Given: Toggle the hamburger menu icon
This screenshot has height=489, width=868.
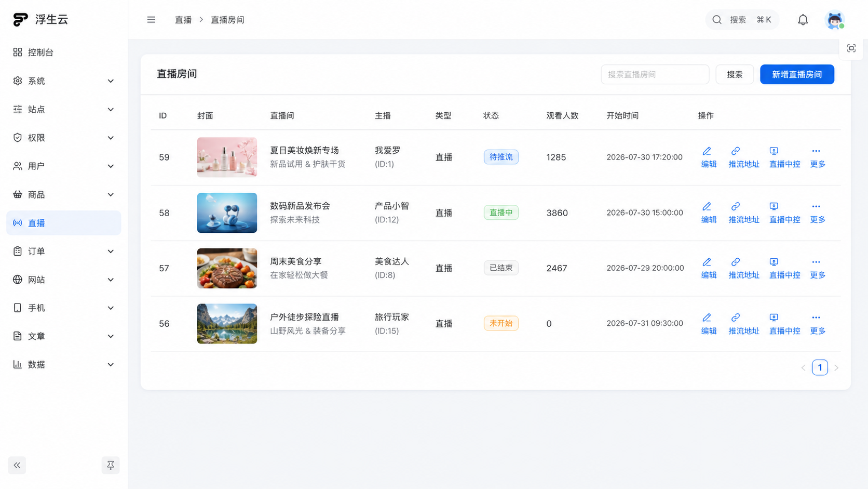Looking at the screenshot, I should point(151,20).
